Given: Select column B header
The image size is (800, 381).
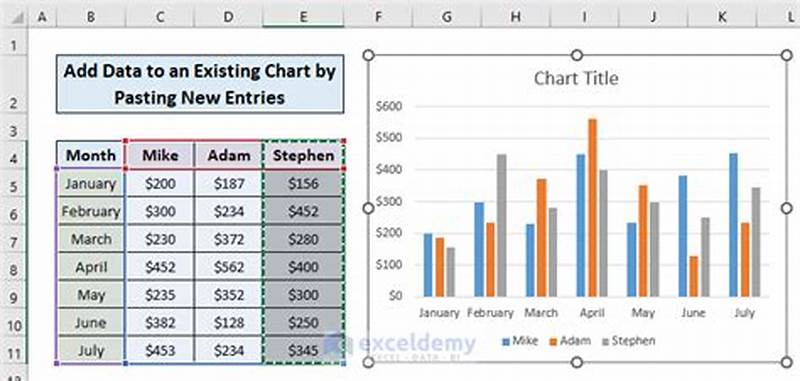Looking at the screenshot, I should tap(91, 17).
